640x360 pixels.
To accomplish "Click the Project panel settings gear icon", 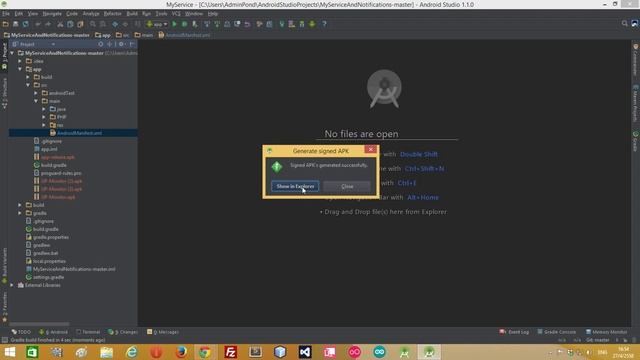I will click(121, 44).
